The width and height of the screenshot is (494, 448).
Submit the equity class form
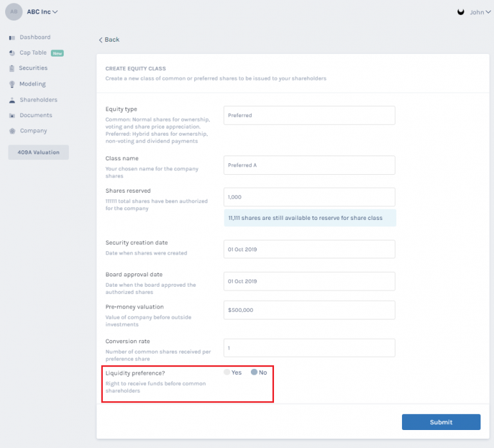click(x=441, y=422)
